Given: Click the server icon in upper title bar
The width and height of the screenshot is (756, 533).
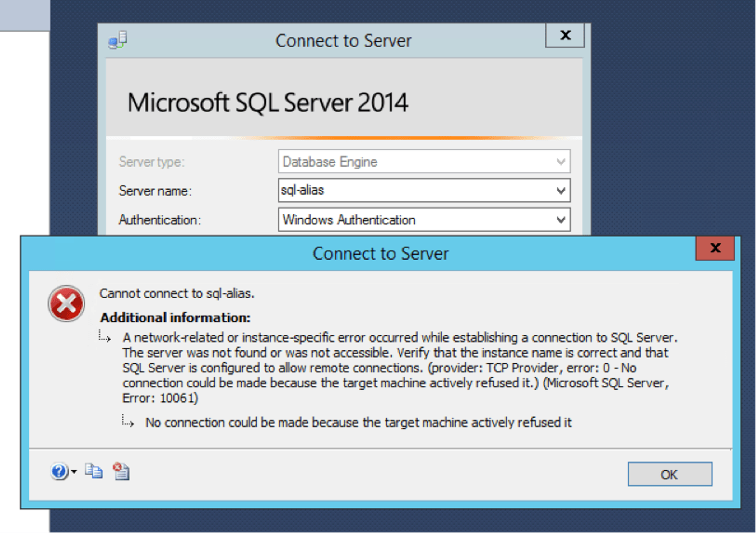Looking at the screenshot, I should [x=118, y=40].
